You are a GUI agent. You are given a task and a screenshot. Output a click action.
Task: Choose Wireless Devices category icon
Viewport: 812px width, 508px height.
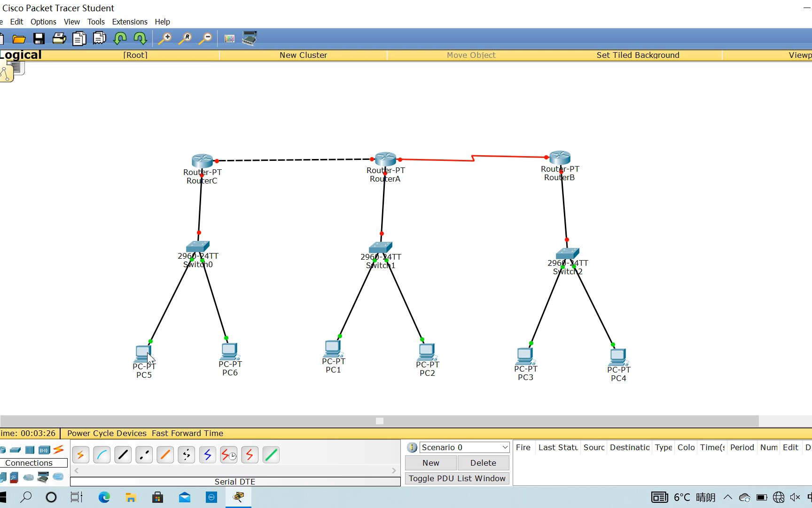click(x=44, y=450)
